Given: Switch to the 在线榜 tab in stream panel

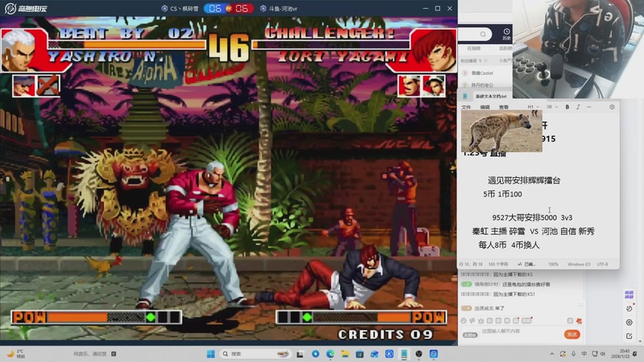Looking at the screenshot, I should (474, 48).
